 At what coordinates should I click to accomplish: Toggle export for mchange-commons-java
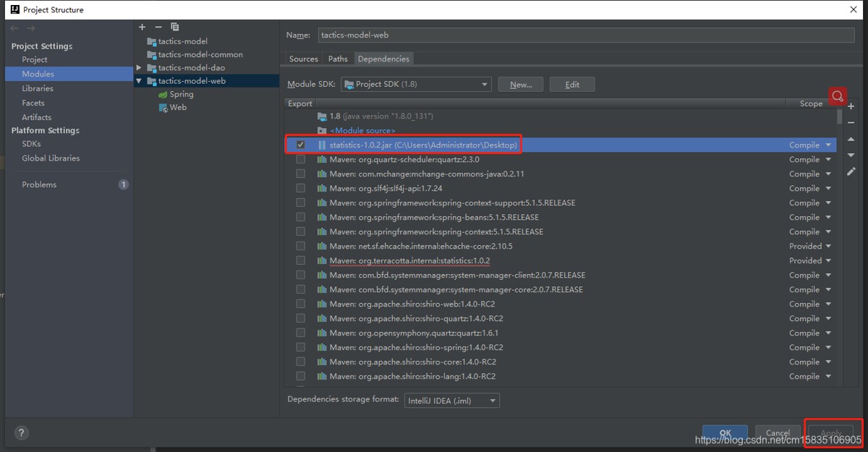click(x=301, y=174)
